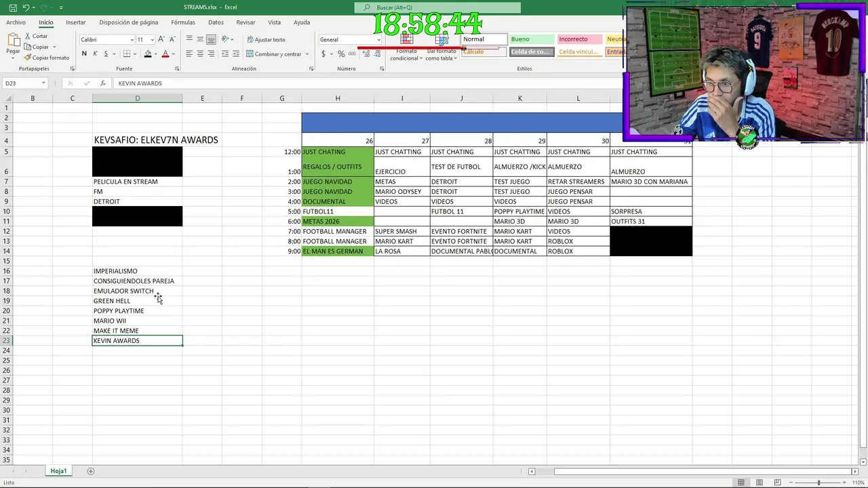This screenshot has height=488, width=868.
Task: Switch to Disposición de página tab
Action: [x=128, y=22]
